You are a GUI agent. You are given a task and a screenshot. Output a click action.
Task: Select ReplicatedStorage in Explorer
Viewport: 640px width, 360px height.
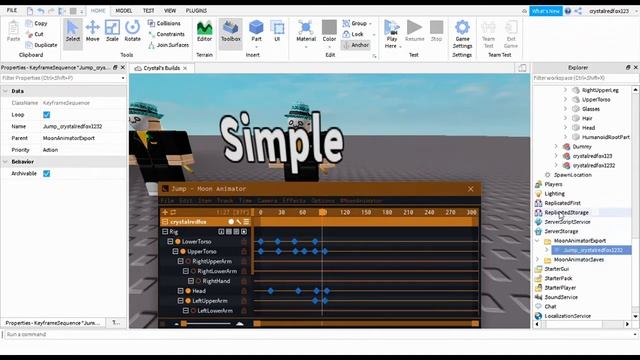tap(567, 212)
